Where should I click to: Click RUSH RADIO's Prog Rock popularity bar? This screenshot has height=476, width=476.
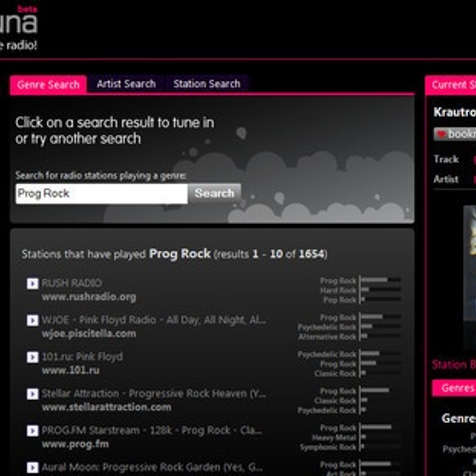(381, 280)
